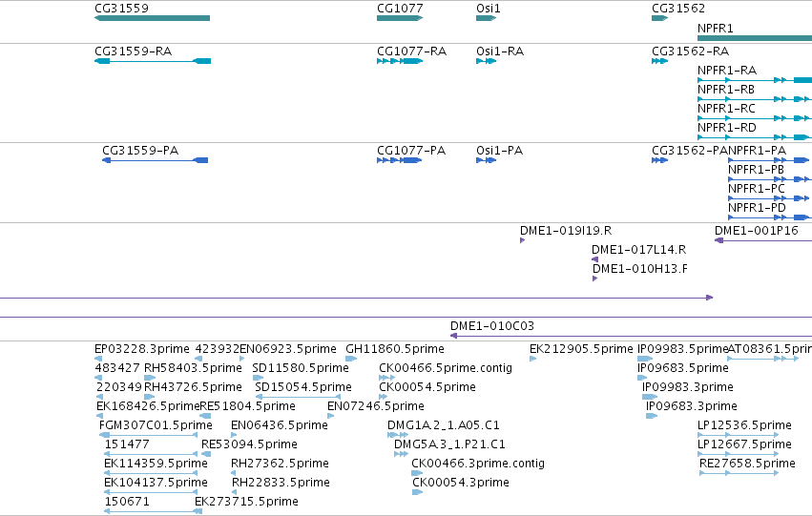Select EST 483427
Image resolution: width=812 pixels, height=516 pixels.
pos(99,378)
